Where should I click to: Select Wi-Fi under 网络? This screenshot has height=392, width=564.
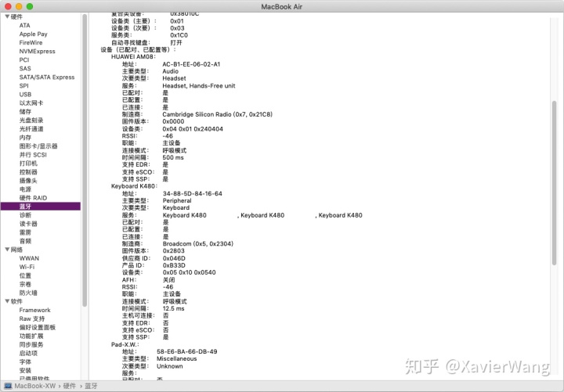(x=27, y=267)
